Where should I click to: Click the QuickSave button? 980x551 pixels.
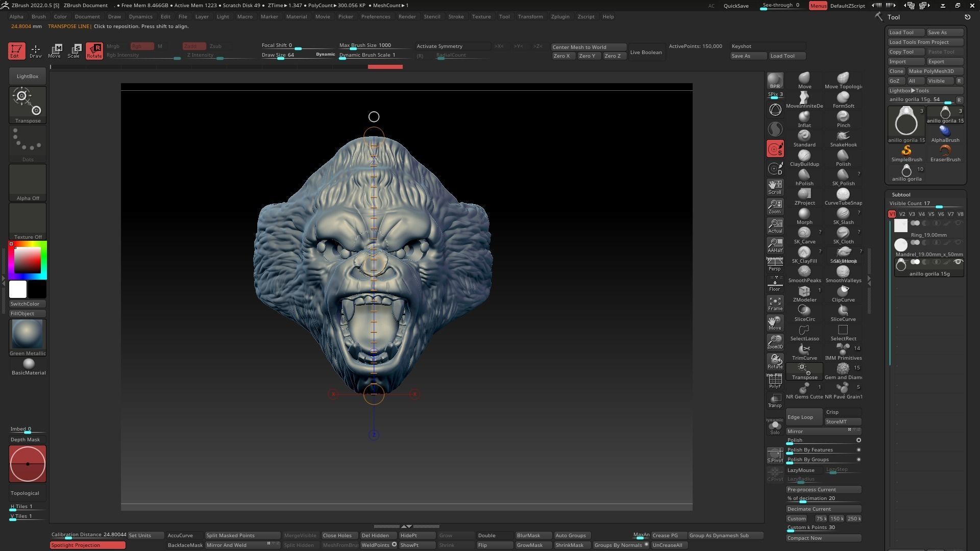[736, 6]
